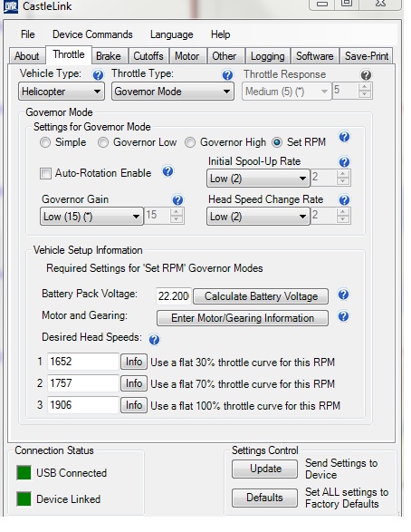Screen dimensions: 411x532
Task: Open the Help menu
Action: click(220, 34)
